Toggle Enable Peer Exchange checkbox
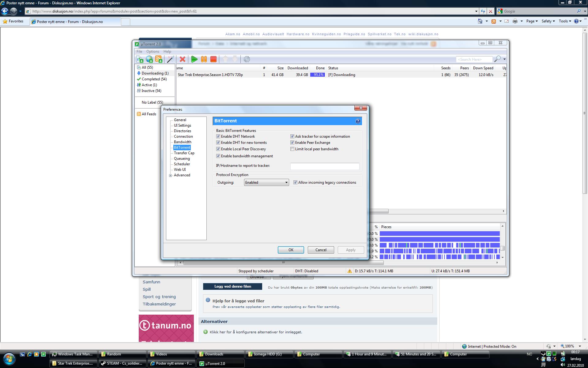Viewport: 588px width, 368px height. tap(292, 143)
